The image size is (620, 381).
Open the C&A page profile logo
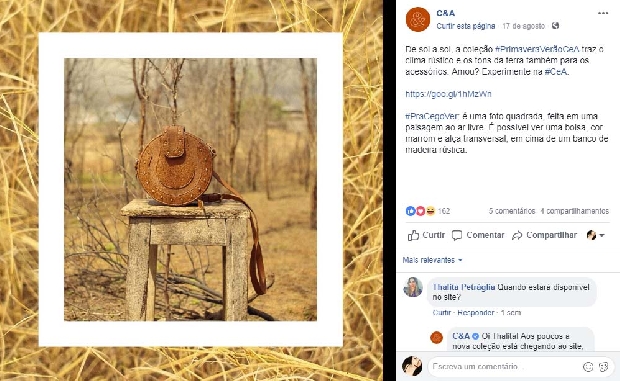click(x=418, y=19)
